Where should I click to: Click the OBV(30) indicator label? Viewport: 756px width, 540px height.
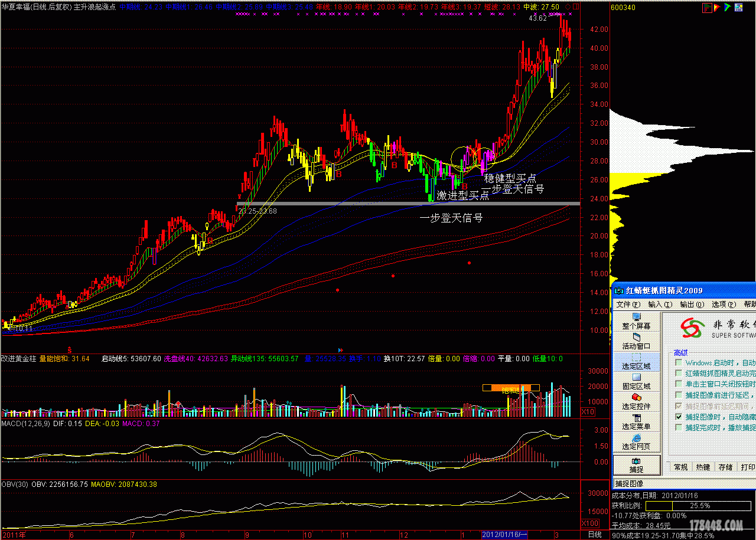click(15, 484)
